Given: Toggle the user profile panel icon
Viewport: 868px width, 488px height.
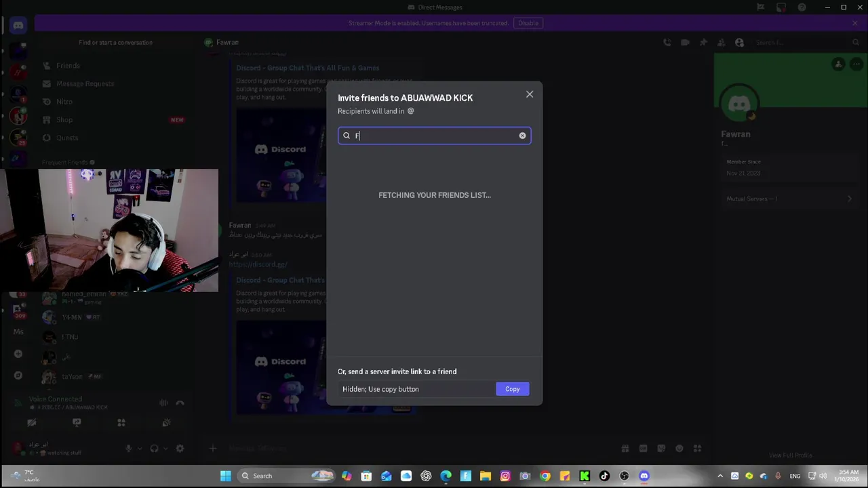Looking at the screenshot, I should [x=739, y=42].
